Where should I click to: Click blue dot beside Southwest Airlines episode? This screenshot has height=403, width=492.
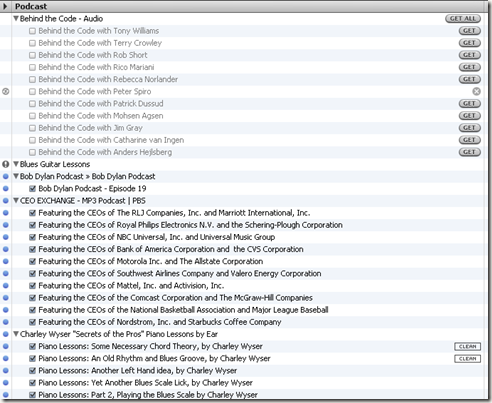pyautogui.click(x=6, y=273)
